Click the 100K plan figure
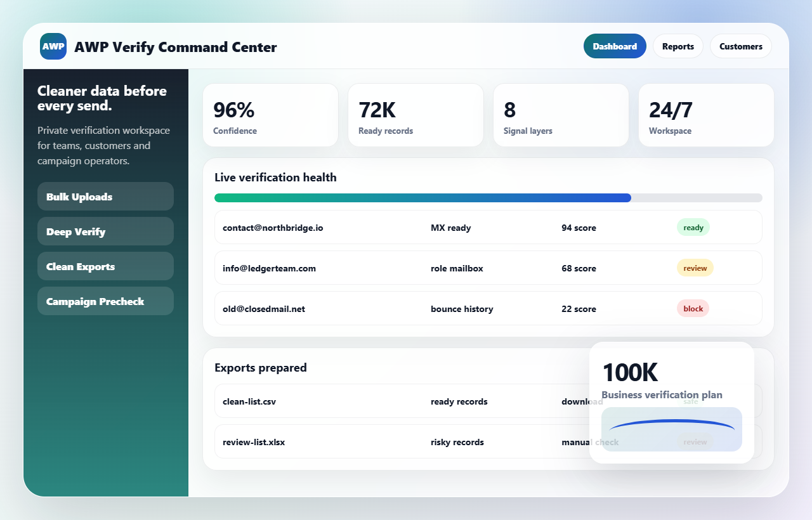The width and height of the screenshot is (812, 520). click(629, 372)
